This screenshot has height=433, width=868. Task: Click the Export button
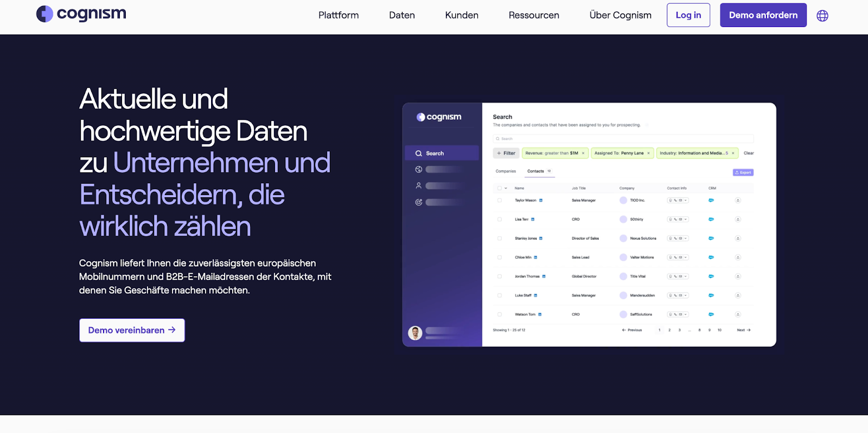[743, 172]
